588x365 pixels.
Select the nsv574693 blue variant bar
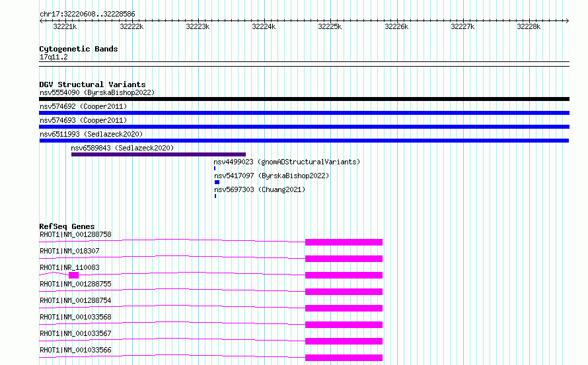click(x=304, y=127)
